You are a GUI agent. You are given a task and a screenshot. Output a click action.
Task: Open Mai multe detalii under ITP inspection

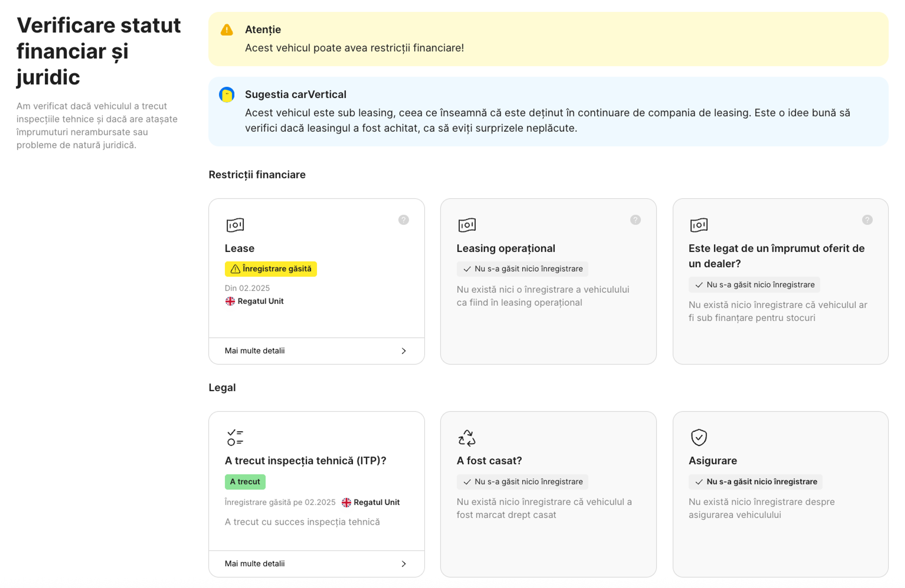255,564
